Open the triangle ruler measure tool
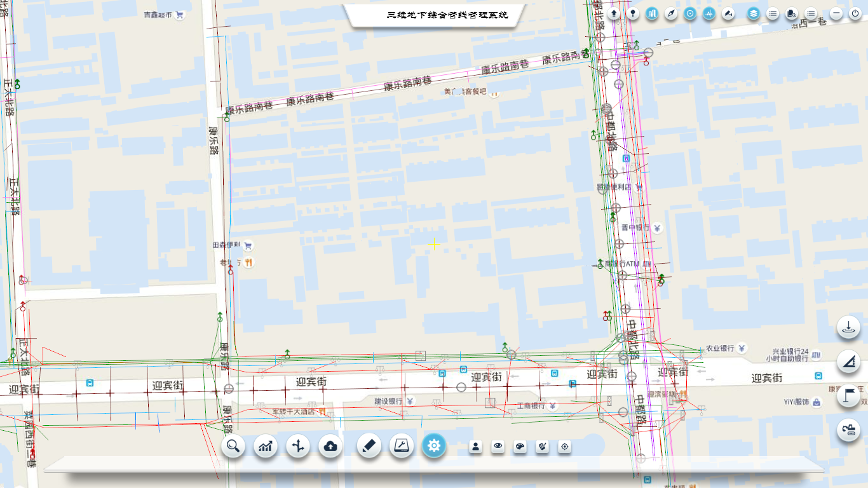 [848, 362]
